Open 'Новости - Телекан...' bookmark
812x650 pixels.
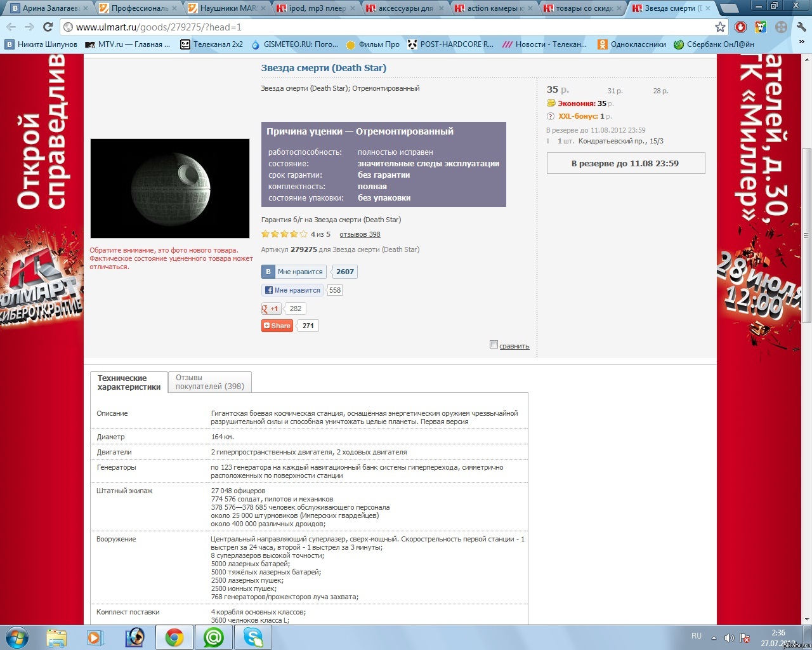pos(544,44)
